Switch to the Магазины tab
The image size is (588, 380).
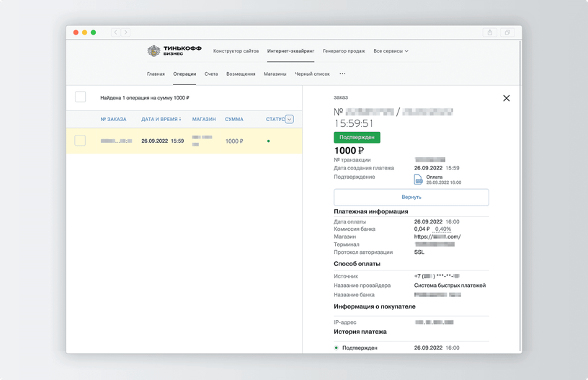click(x=275, y=74)
